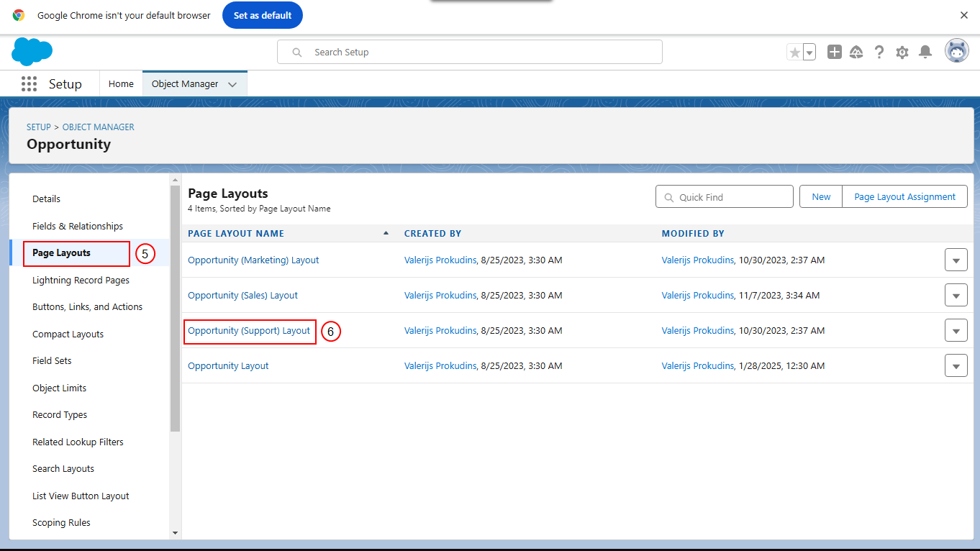980x551 pixels.
Task: Open Fields & Relationships in the sidebar
Action: pos(78,226)
